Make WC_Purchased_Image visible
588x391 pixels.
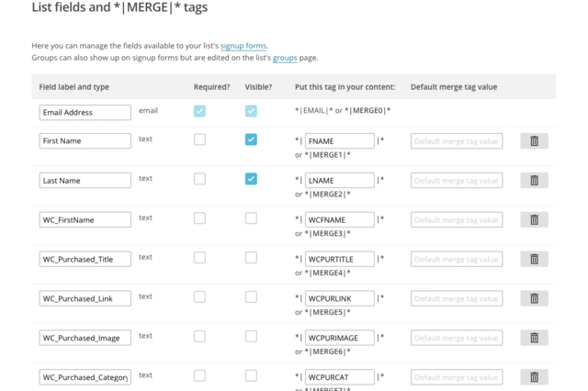(x=251, y=336)
